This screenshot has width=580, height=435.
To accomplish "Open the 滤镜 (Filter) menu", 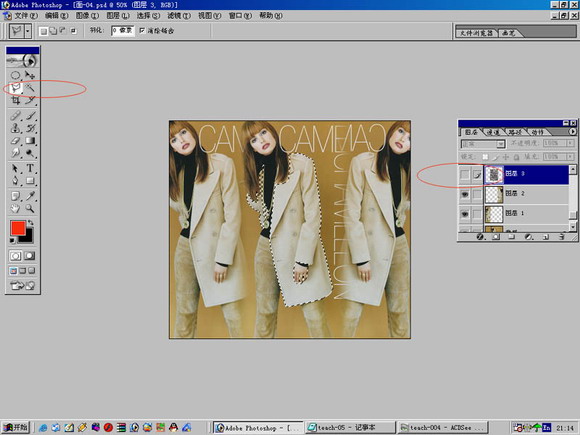I will pyautogui.click(x=179, y=16).
